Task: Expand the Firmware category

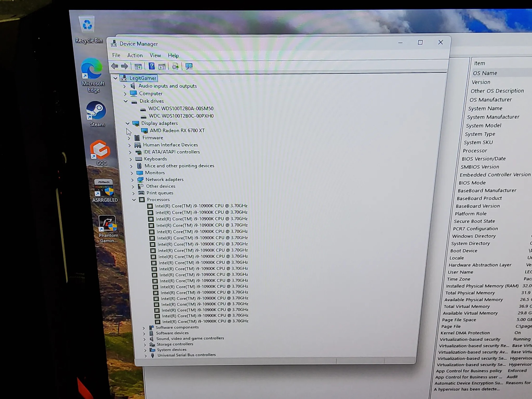Action: (x=129, y=138)
